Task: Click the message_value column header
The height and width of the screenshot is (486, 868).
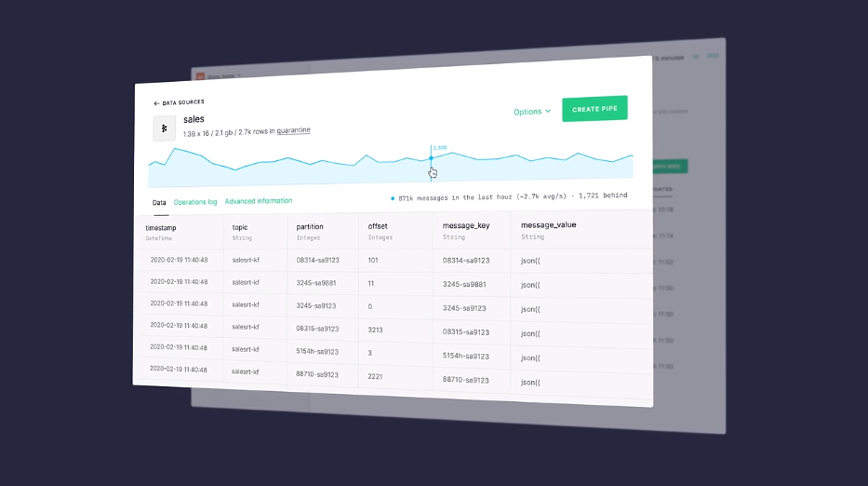Action: (549, 224)
